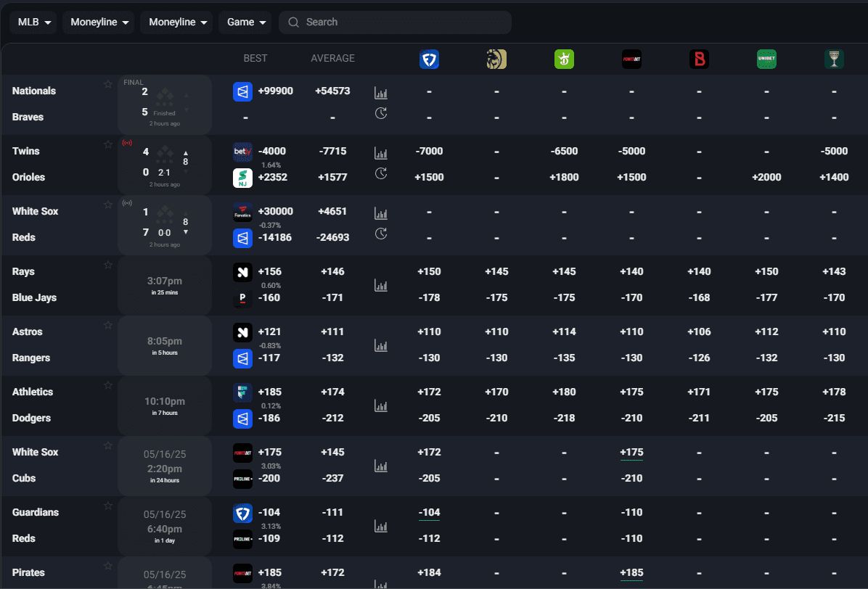The height and width of the screenshot is (589, 868).
Task: Star the Athletics vs Dodgers matchup
Action: tap(107, 385)
